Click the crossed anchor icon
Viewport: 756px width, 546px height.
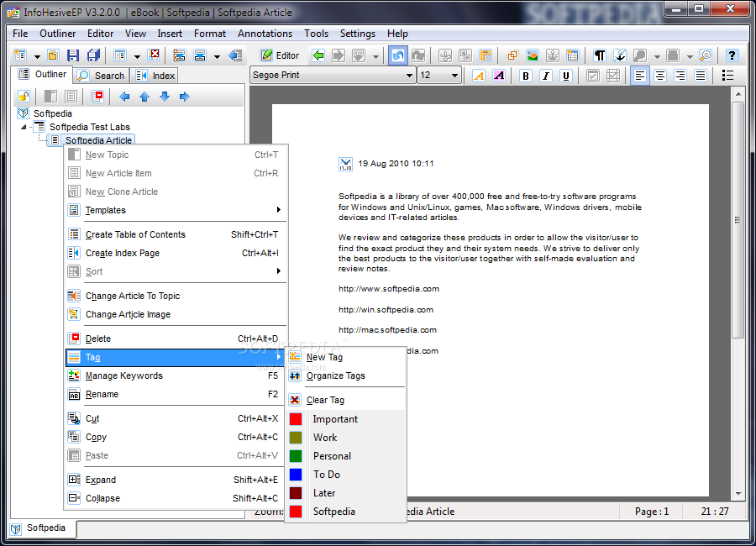pos(620,55)
